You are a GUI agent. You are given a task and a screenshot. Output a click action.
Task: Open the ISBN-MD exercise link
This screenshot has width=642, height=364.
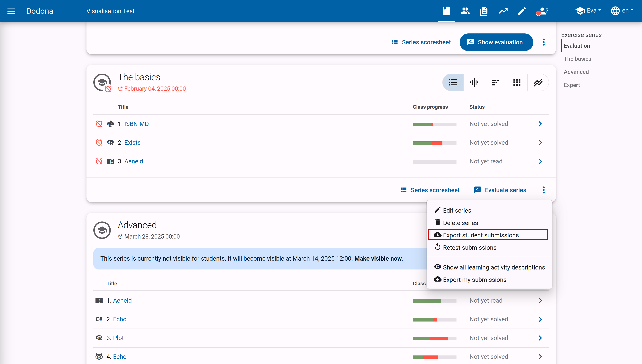(x=136, y=124)
